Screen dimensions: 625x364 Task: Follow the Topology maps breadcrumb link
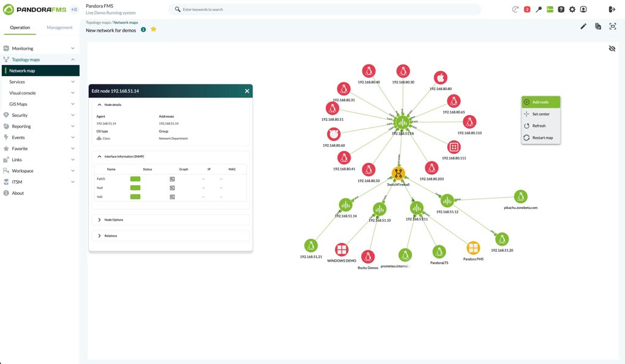pyautogui.click(x=98, y=22)
